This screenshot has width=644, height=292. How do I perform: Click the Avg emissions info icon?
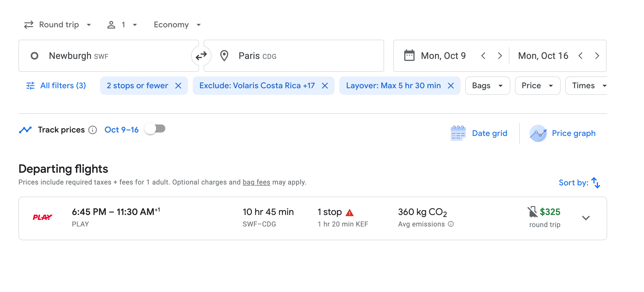(451, 224)
